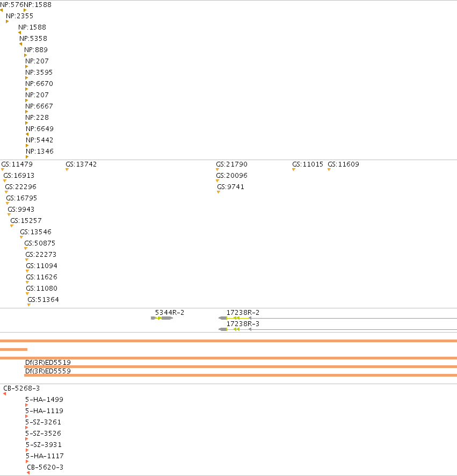Image resolution: width=457 pixels, height=476 pixels.
Task: Select the GS:22273 label
Action: click(x=41, y=255)
